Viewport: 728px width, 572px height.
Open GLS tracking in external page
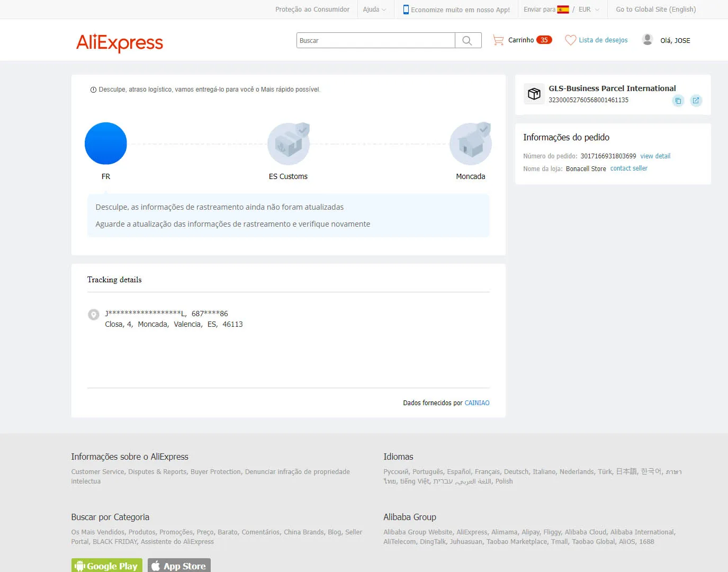[x=696, y=101]
